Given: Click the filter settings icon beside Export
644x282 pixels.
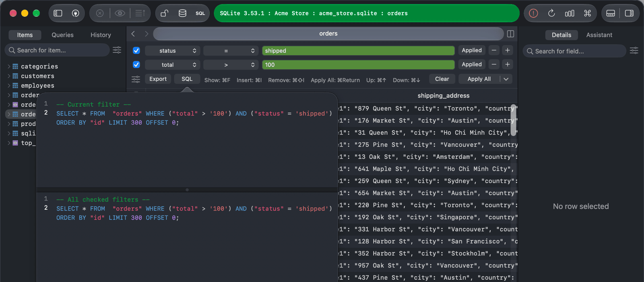Looking at the screenshot, I should pyautogui.click(x=136, y=79).
